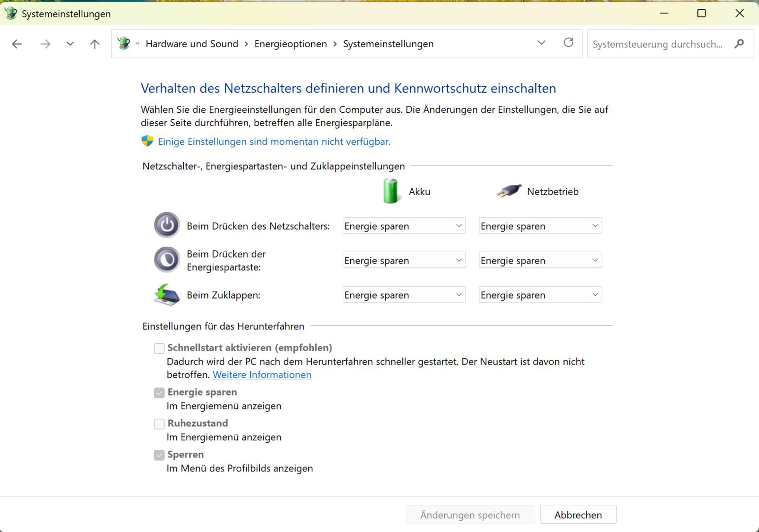759x532 pixels.
Task: Open the Weitere Informationen link
Action: (262, 375)
